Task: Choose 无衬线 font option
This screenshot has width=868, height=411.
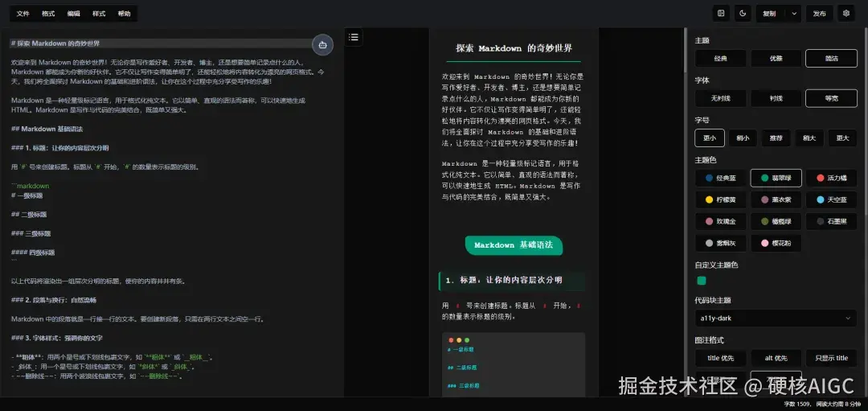Action: 720,98
